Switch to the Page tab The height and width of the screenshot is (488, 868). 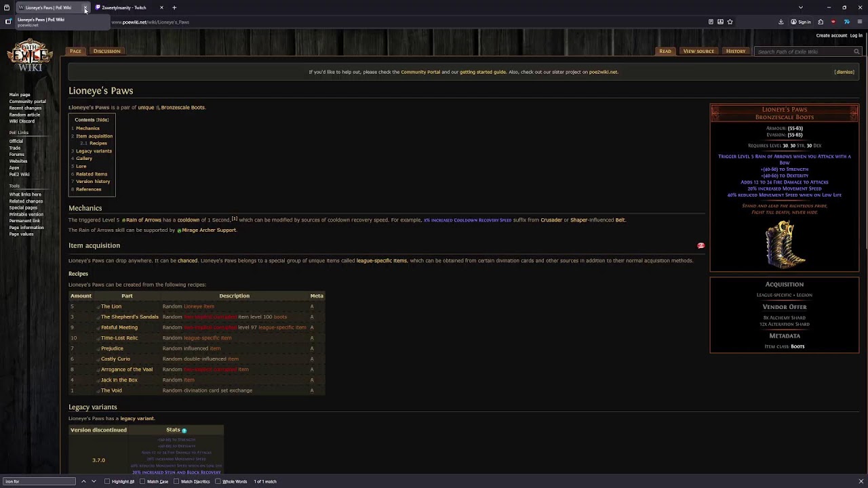75,51
